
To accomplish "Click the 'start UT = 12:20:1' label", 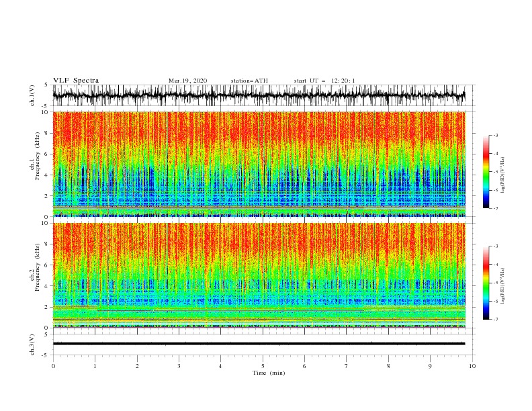I will [324, 81].
